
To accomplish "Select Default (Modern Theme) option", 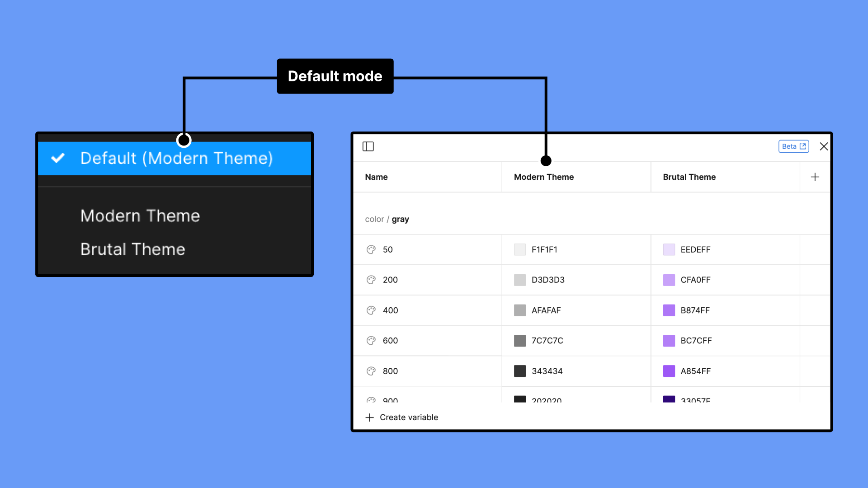I will click(175, 158).
